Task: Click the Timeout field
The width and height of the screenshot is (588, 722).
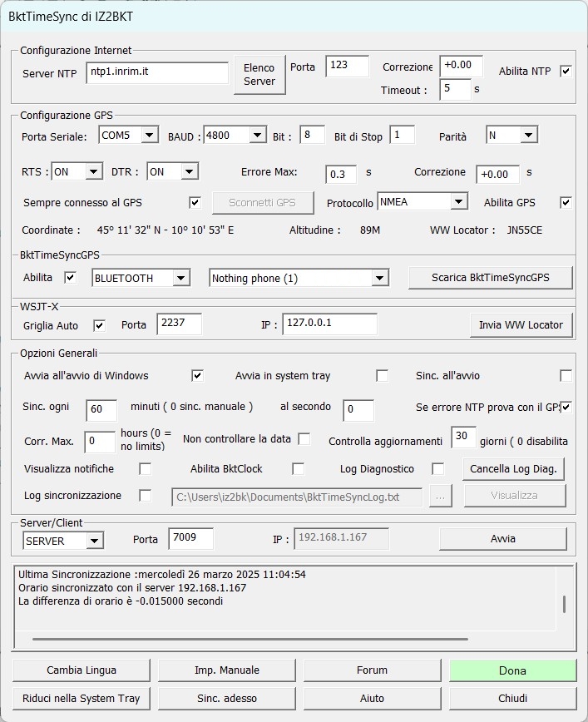Action: (456, 89)
